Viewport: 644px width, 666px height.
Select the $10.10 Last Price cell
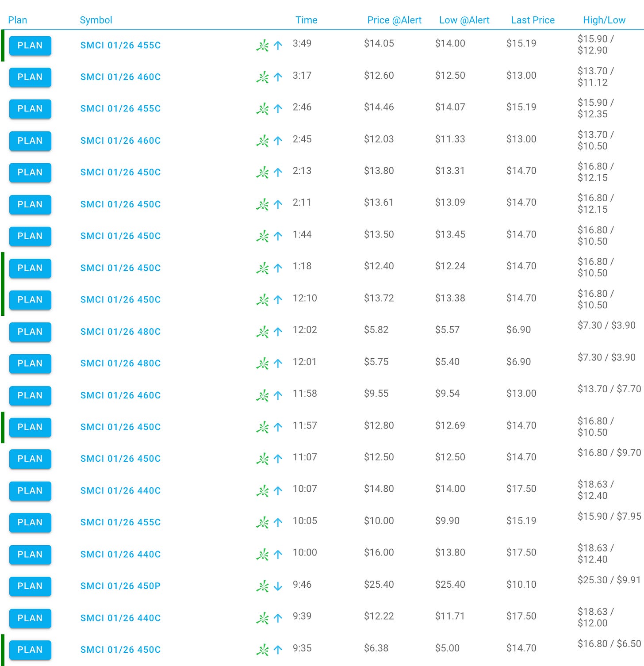[x=521, y=585]
